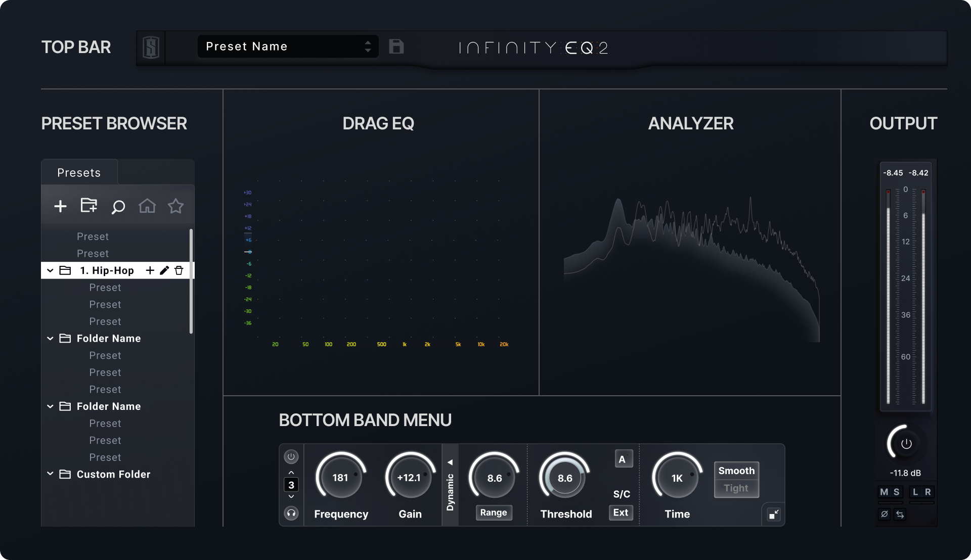Click the Slate Digital logo icon
Viewport: 971px width, 560px height.
(151, 48)
